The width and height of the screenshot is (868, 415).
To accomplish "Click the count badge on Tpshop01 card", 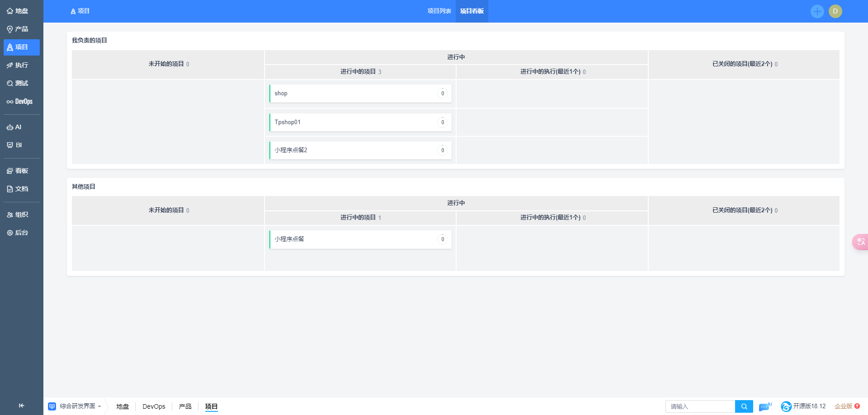I will (443, 122).
